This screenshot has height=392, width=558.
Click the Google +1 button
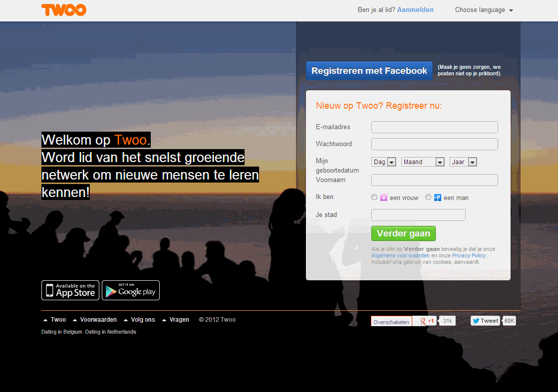tap(425, 321)
